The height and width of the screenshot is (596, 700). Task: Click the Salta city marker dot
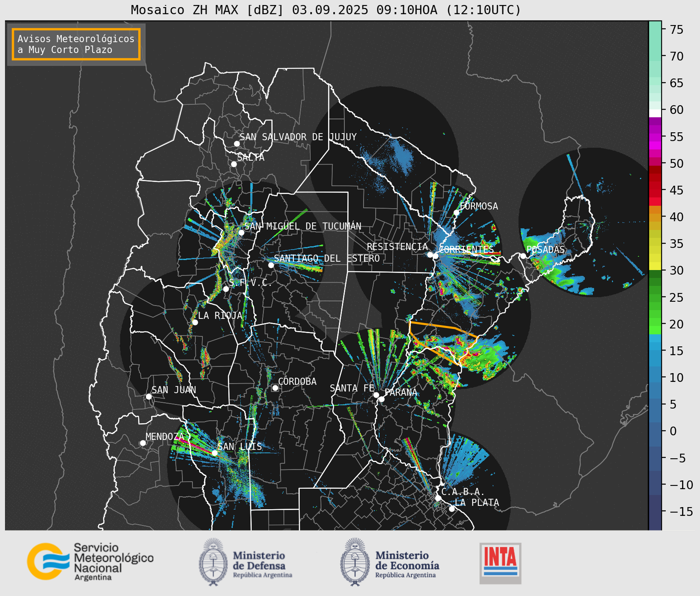234,164
